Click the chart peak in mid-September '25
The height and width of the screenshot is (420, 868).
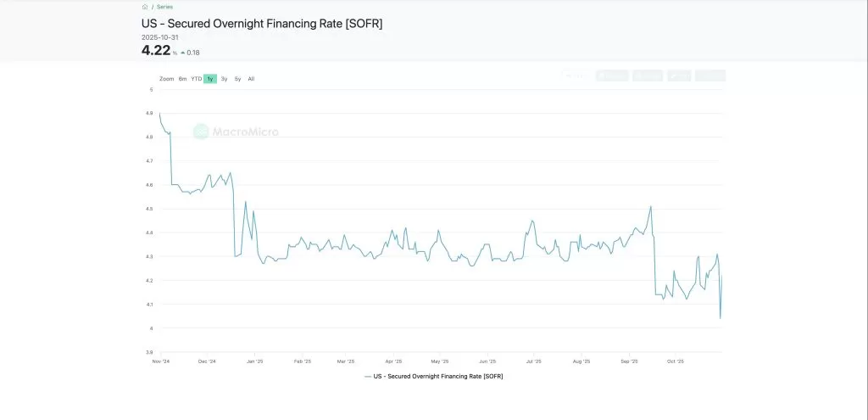[650, 206]
